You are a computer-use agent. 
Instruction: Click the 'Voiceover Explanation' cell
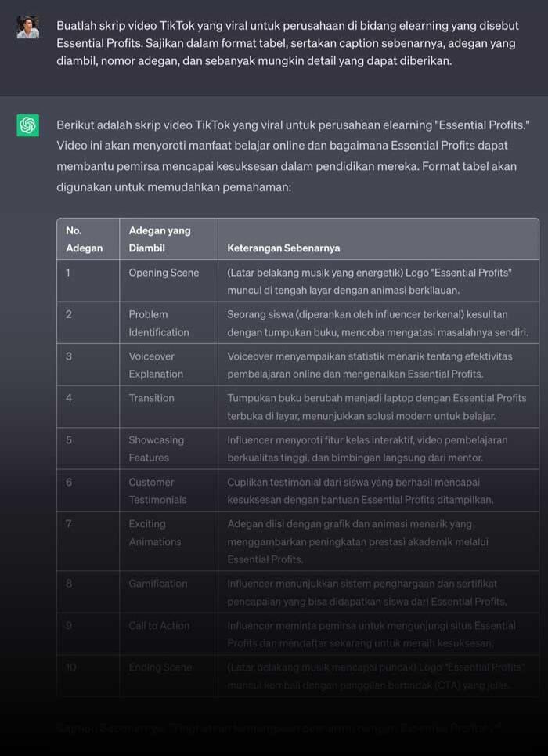168,364
